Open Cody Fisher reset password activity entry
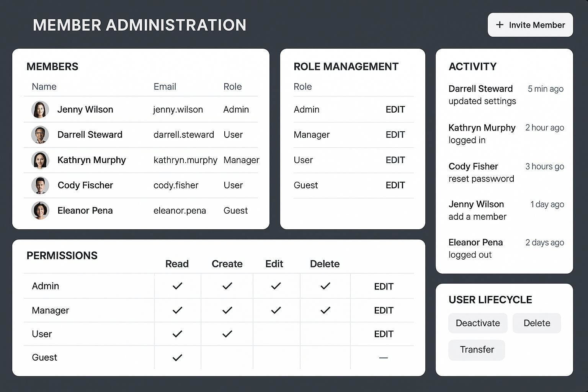The width and height of the screenshot is (588, 392). (x=506, y=172)
